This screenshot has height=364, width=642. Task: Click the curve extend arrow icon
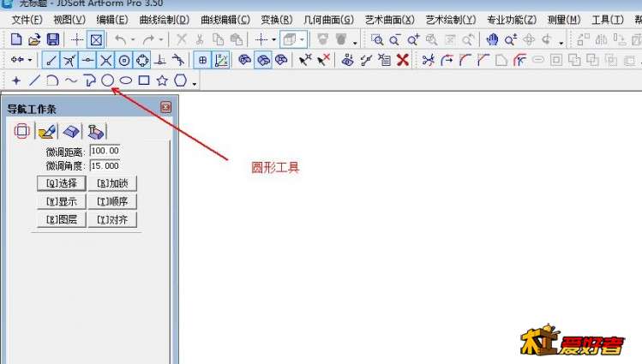[x=447, y=61]
